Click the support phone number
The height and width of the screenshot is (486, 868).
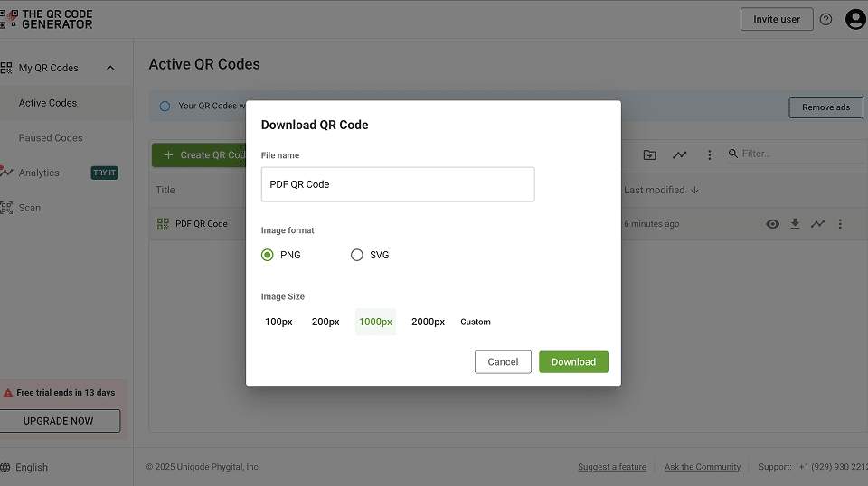tap(833, 467)
